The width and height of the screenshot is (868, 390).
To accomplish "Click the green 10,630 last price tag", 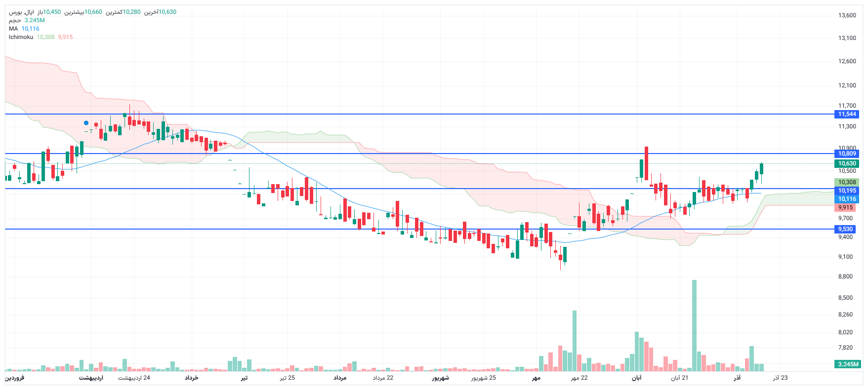I will tap(847, 163).
